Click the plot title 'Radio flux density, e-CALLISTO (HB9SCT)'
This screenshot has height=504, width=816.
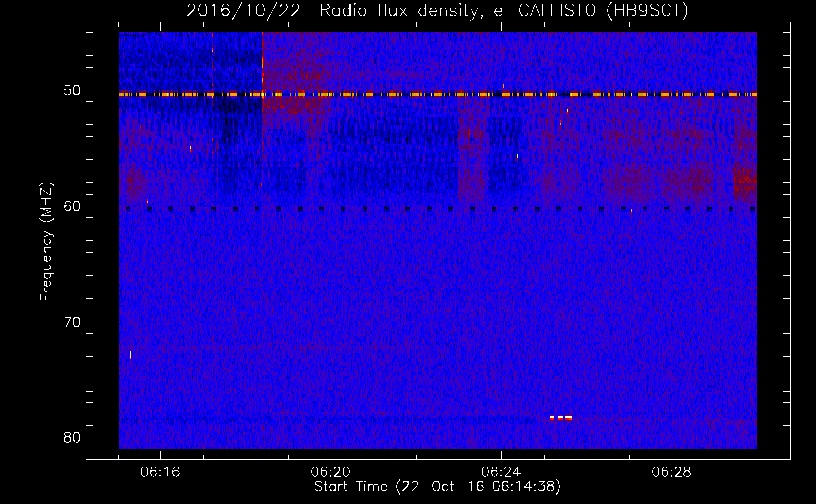click(x=503, y=11)
